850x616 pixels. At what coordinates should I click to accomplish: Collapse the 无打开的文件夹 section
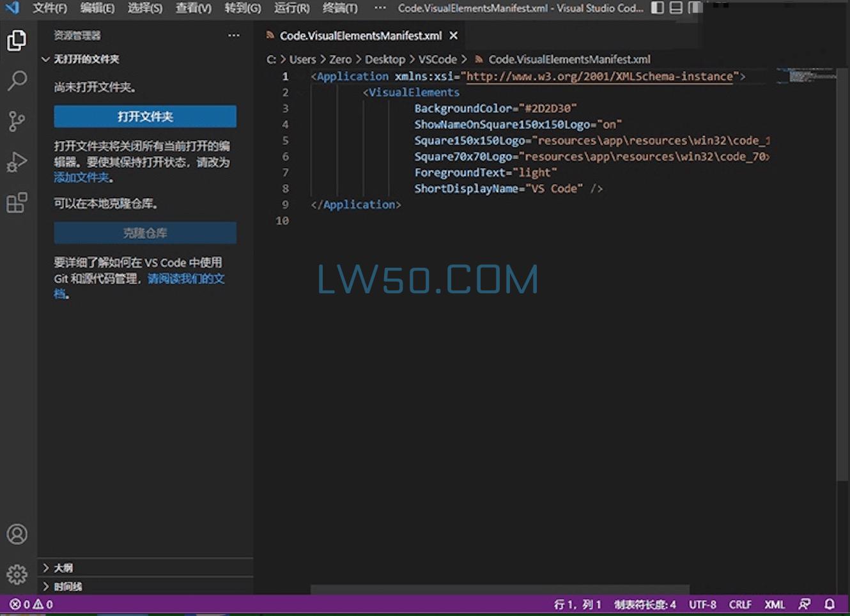[x=146, y=59]
